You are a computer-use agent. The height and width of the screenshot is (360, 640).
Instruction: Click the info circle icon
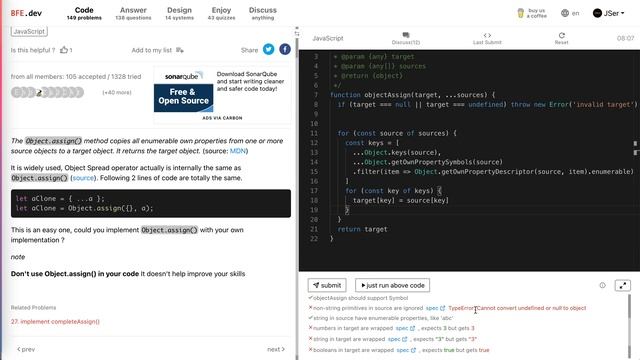602,285
